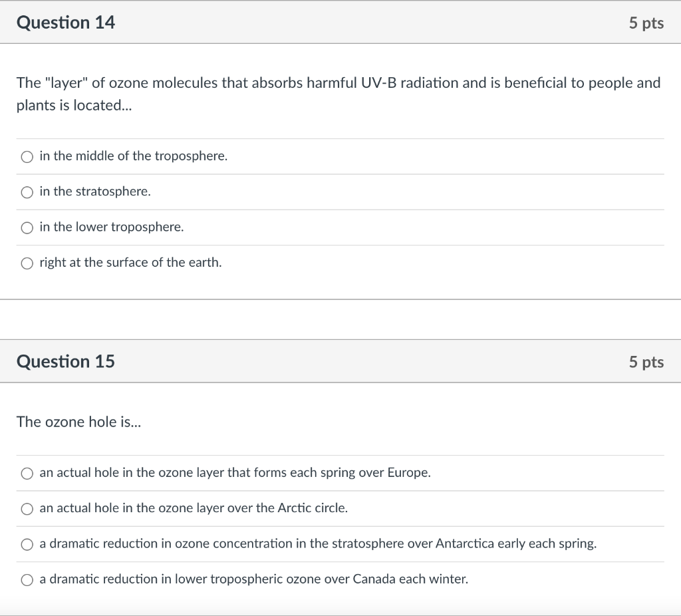Pick radio for tropospheric ozone over Canada

click(27, 580)
